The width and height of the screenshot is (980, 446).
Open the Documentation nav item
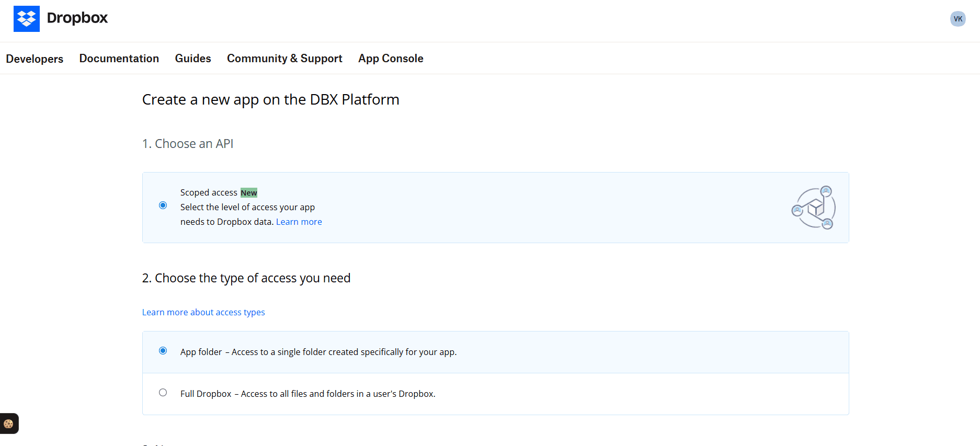(x=119, y=59)
